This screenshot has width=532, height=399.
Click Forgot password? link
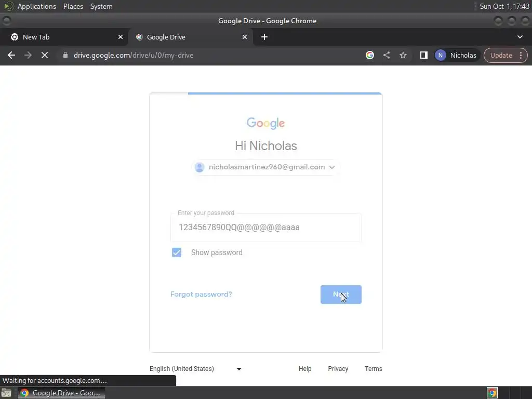201,294
